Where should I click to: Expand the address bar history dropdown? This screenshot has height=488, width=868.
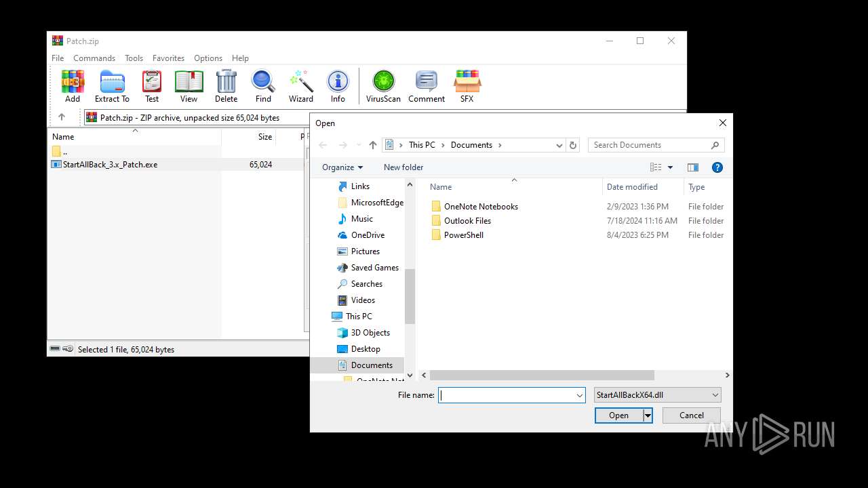(559, 145)
